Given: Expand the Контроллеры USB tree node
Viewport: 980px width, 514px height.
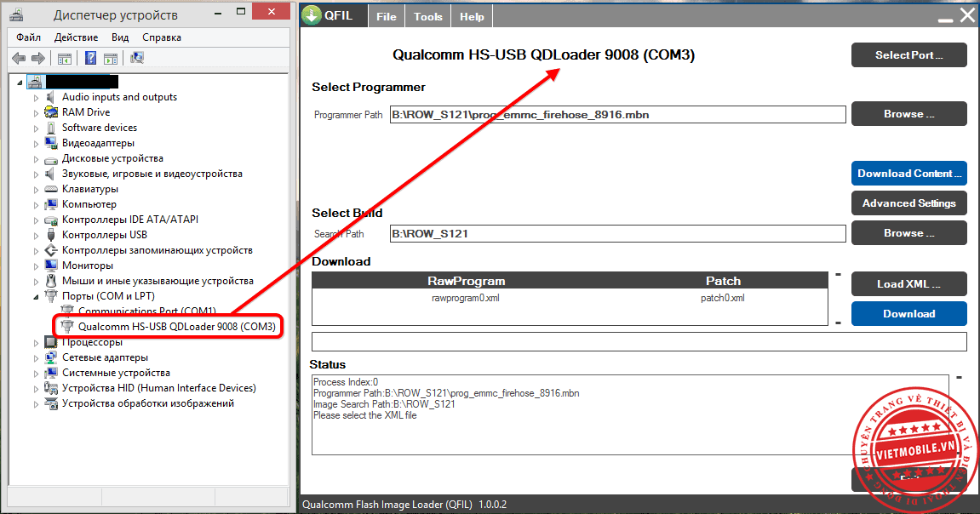Looking at the screenshot, I should tap(36, 234).
